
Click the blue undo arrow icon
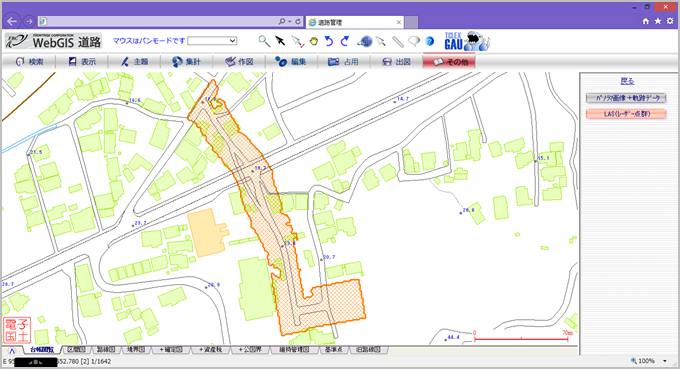329,41
